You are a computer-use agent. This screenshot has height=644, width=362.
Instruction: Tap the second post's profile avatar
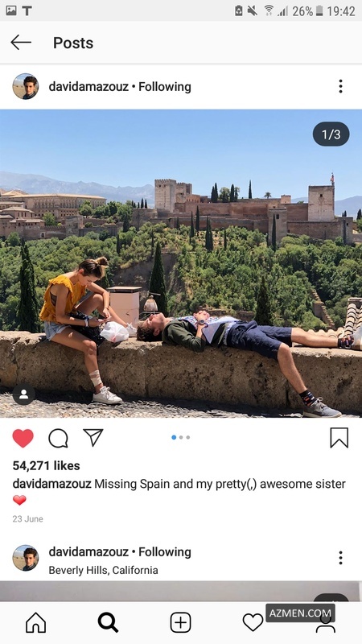(x=26, y=558)
